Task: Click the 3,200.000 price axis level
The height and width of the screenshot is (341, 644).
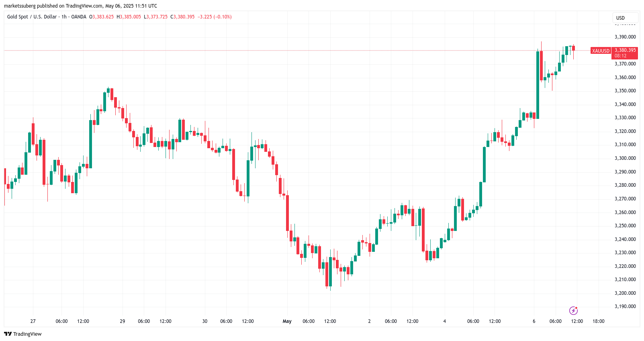Action: pos(625,293)
